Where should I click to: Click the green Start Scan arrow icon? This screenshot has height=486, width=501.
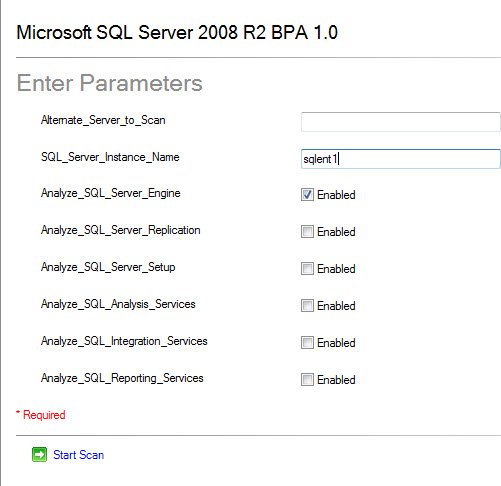point(39,454)
